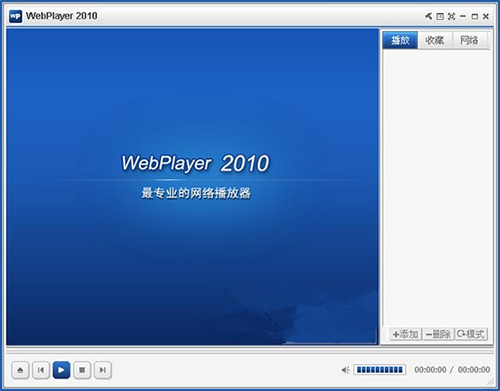Minimize the WebPlayer window
The width and height of the screenshot is (500, 391).
click(x=463, y=16)
